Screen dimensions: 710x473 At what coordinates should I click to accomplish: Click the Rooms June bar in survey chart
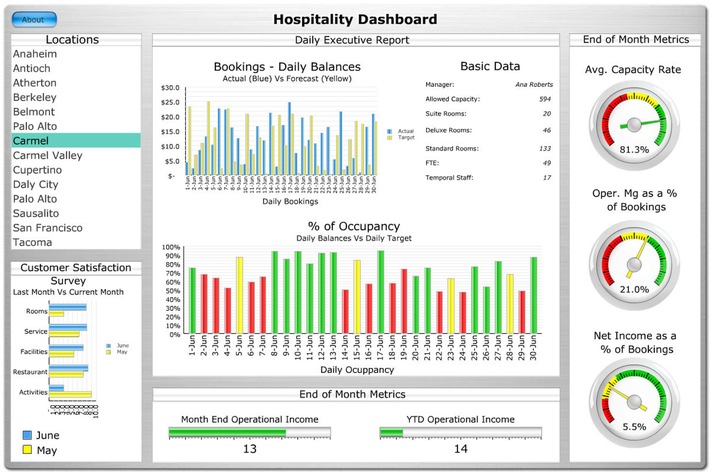pyautogui.click(x=67, y=308)
